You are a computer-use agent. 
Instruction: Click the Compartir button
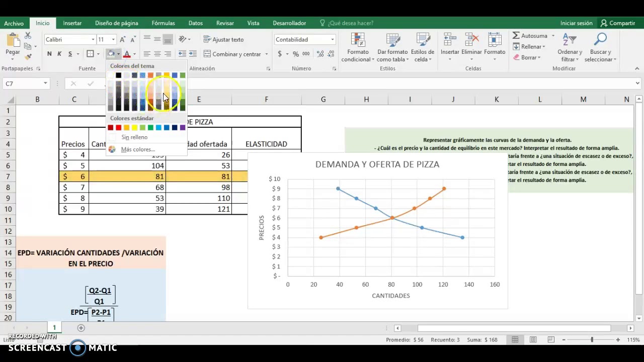[618, 23]
